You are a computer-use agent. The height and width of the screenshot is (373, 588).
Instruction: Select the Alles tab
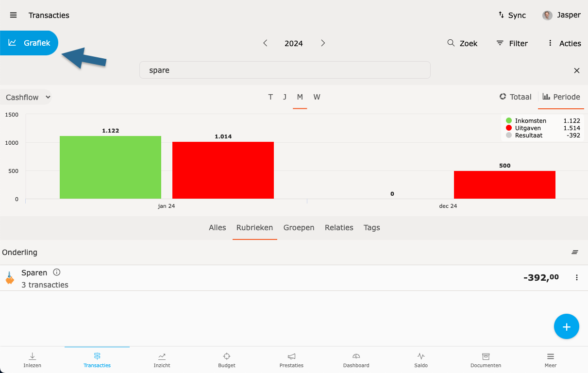tap(218, 227)
